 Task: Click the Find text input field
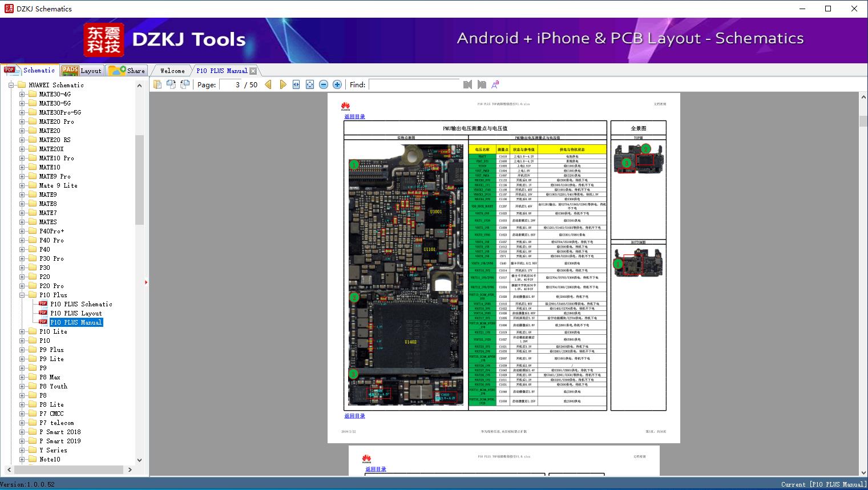click(x=414, y=84)
